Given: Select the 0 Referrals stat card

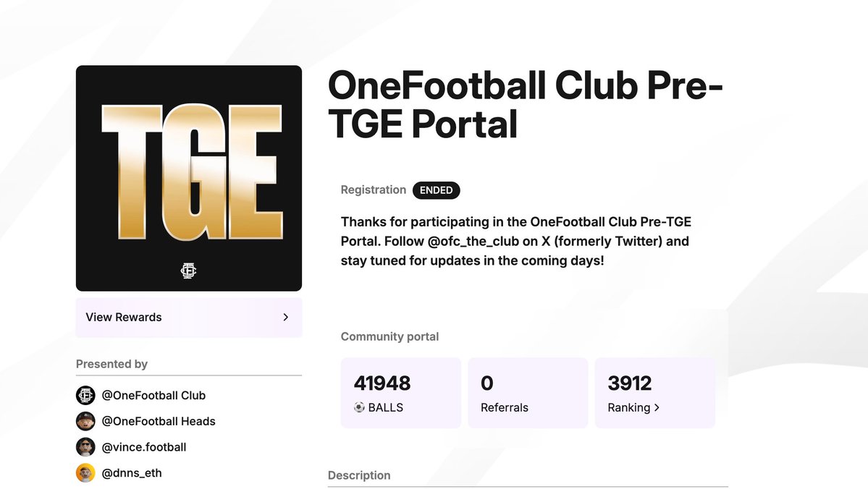Looking at the screenshot, I should (x=528, y=393).
